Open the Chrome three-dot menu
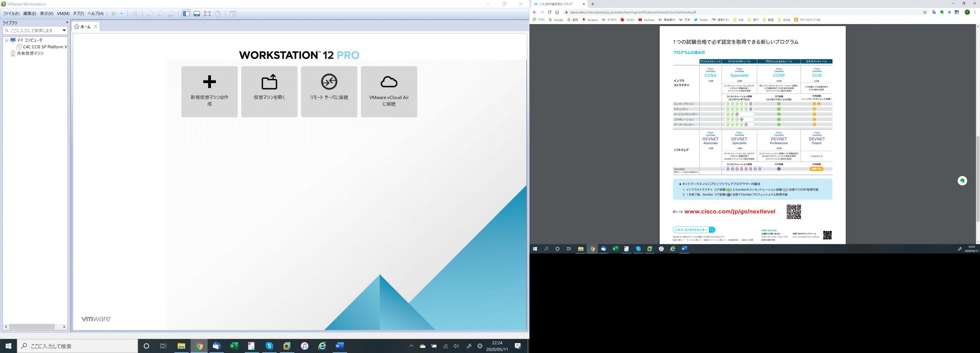The width and height of the screenshot is (980, 353). tap(975, 12)
